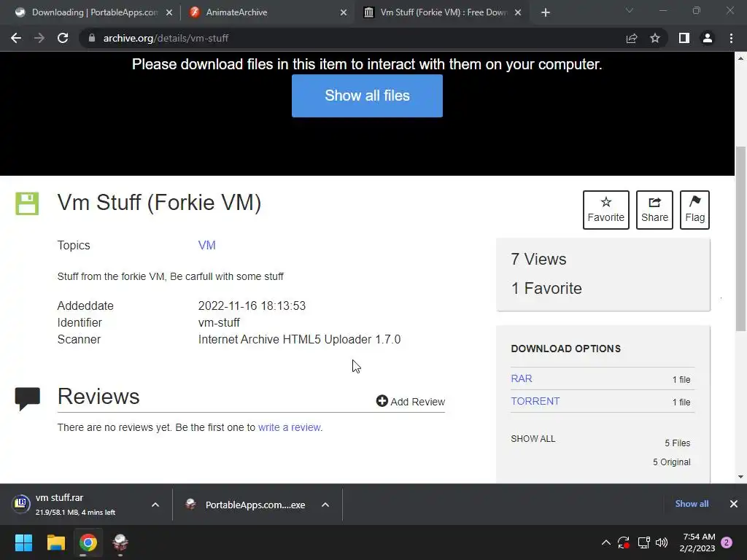This screenshot has width=747, height=560.
Task: Expand options for PortableApps.com exe download
Action: pos(325,505)
